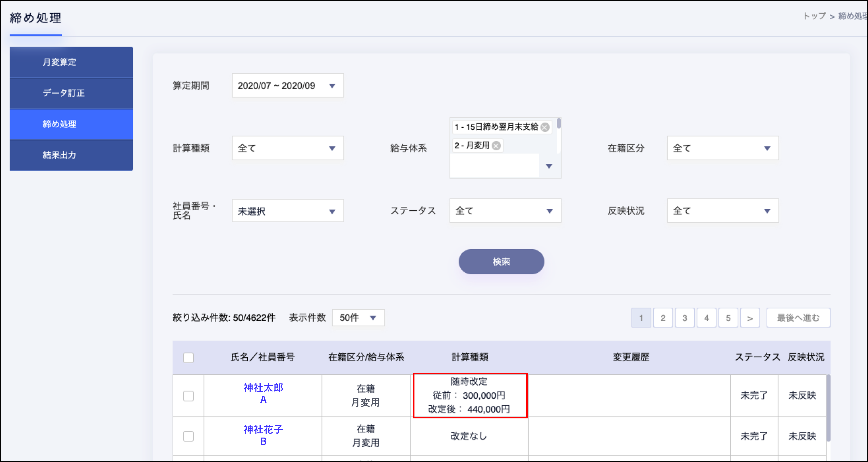Remove the 2 - 月変用 tag
Viewport: 868px width, 462px height.
click(x=496, y=146)
